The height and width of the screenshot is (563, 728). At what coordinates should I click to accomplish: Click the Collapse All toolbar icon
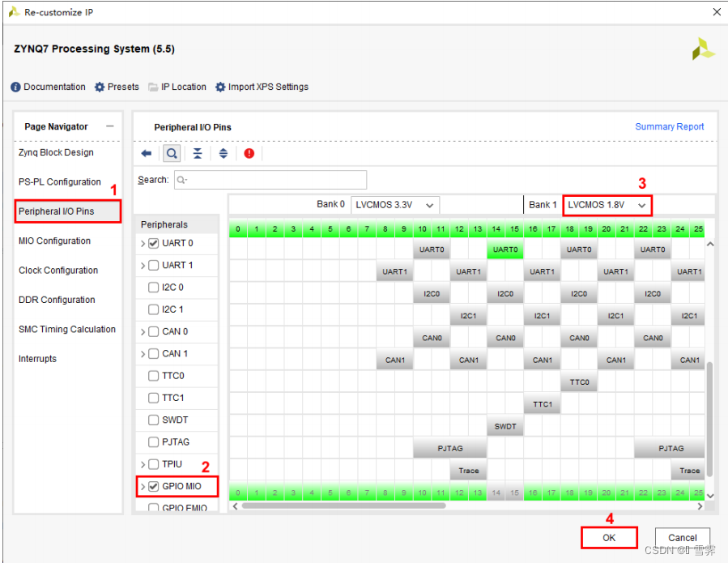click(198, 153)
